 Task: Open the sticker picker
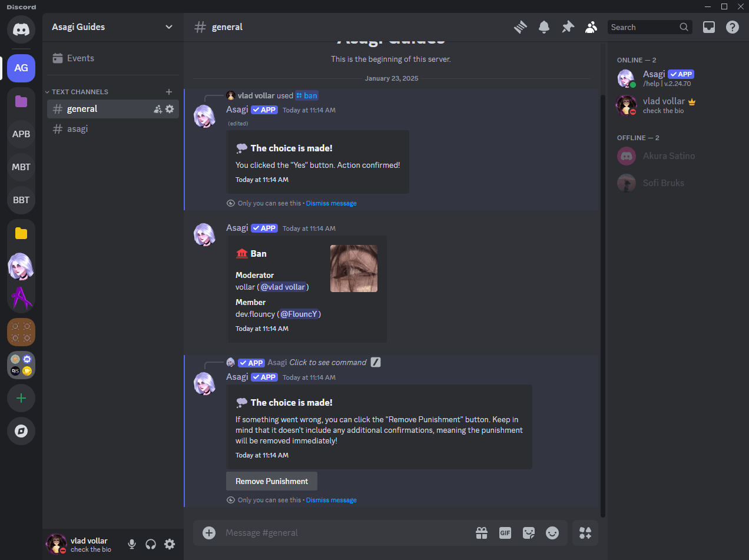tap(529, 533)
